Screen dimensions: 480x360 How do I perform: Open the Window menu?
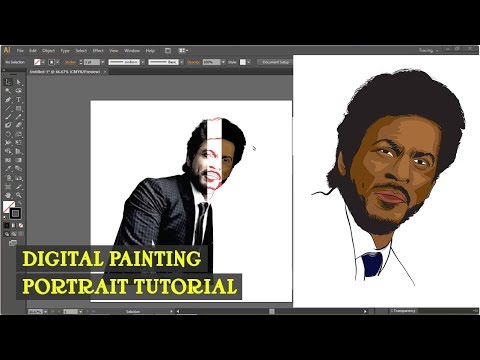click(x=132, y=51)
